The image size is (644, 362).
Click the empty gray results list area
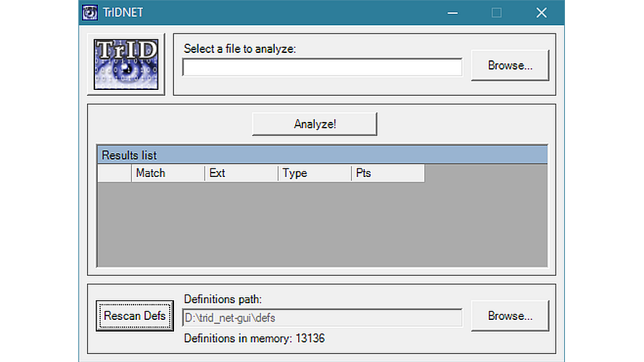point(321,225)
